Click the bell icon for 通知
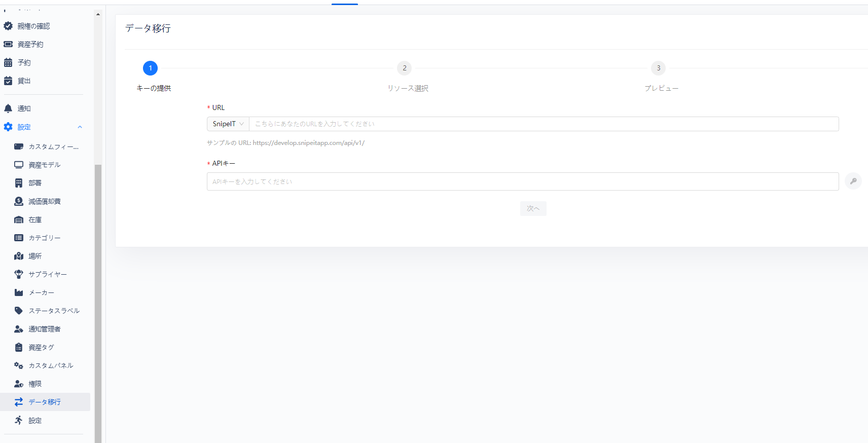 pyautogui.click(x=8, y=108)
